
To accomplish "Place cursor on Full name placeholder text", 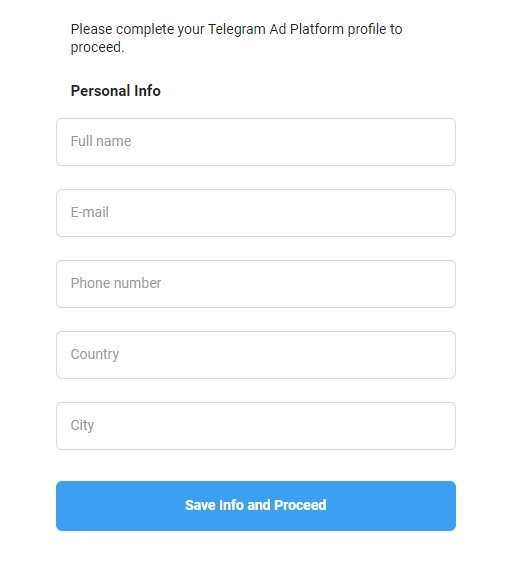I will [101, 141].
